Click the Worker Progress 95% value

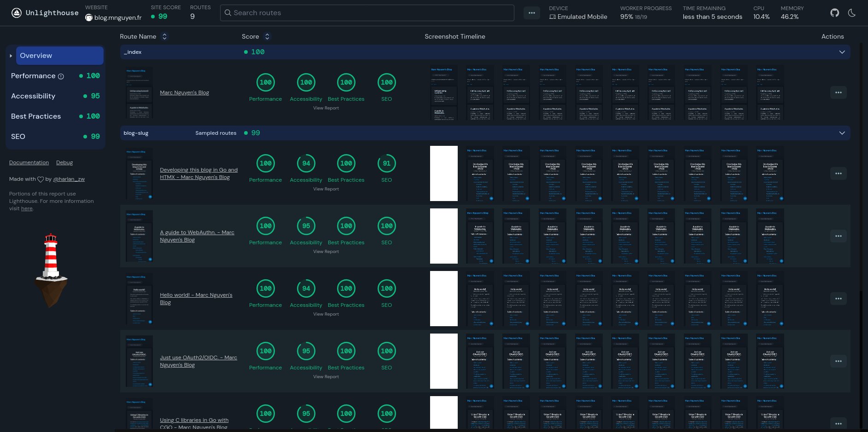(x=627, y=17)
